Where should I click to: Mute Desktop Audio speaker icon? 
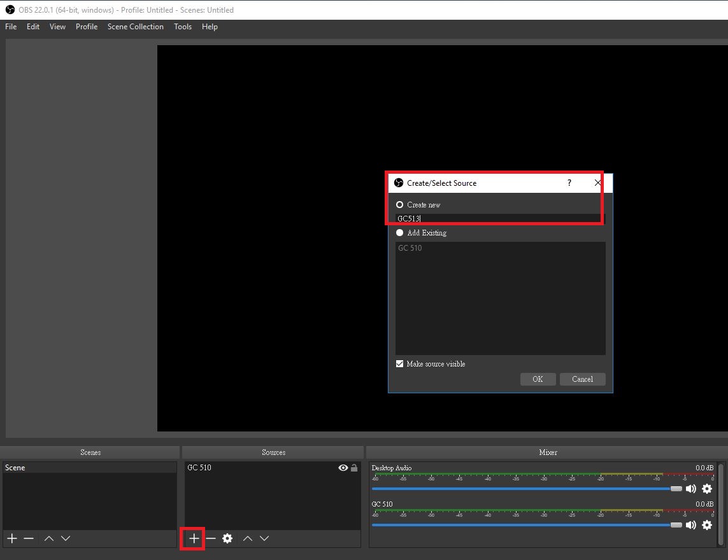[691, 489]
